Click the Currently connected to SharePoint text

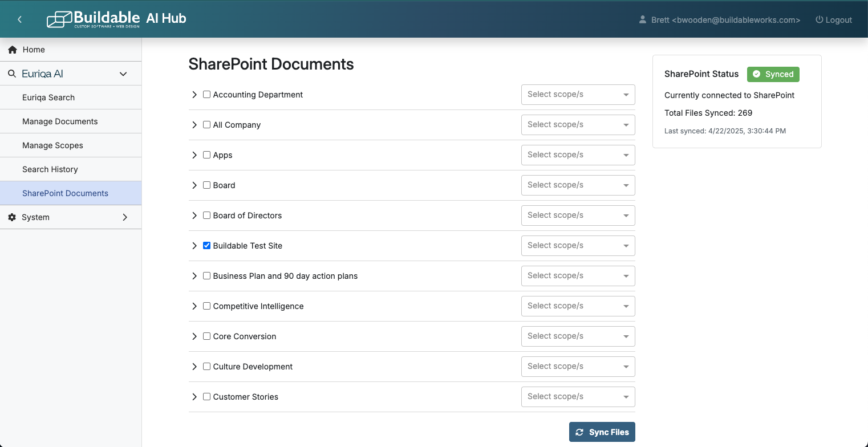click(x=729, y=95)
